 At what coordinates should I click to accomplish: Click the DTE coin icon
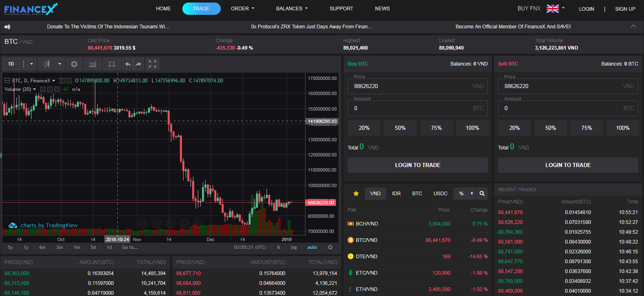pyautogui.click(x=351, y=256)
